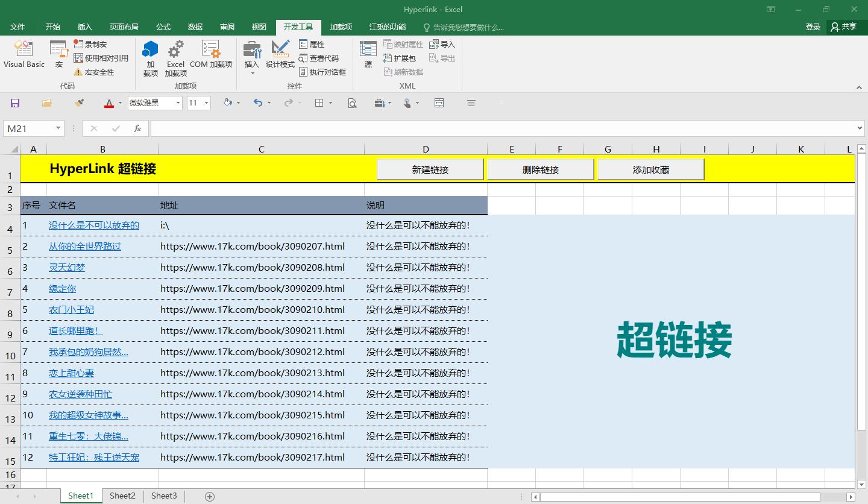
Task: Click the 删除链接 button
Action: (x=539, y=169)
